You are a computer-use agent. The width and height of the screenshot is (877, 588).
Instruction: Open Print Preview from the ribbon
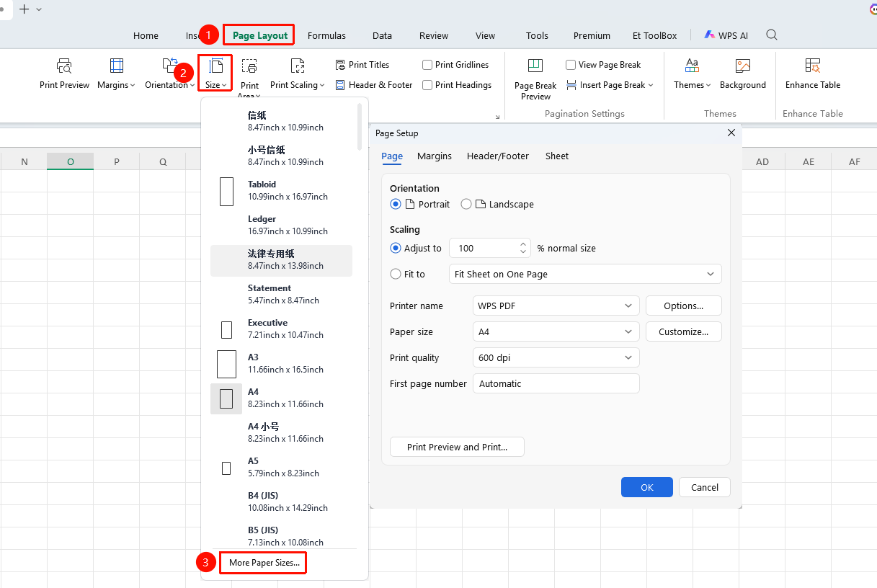click(x=65, y=74)
